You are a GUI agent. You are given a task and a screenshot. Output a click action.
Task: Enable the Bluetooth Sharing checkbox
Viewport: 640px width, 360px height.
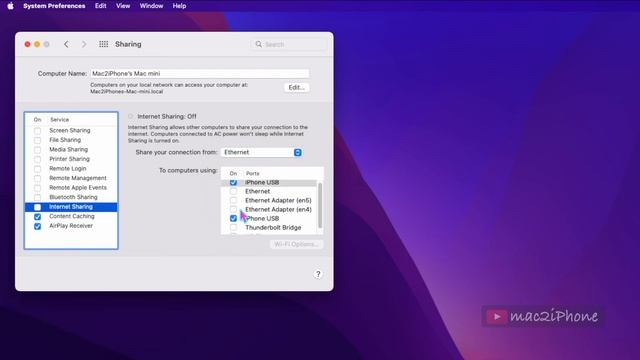coord(38,197)
